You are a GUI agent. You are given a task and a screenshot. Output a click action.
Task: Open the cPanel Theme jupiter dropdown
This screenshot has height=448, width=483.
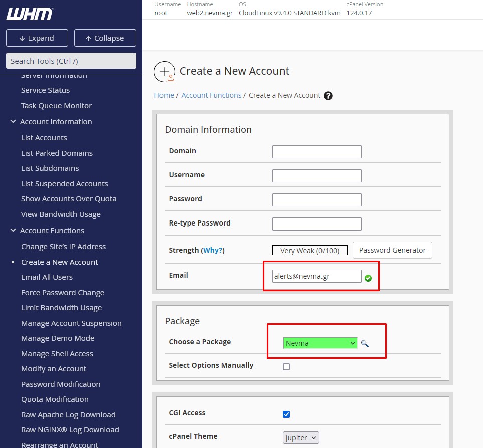click(x=301, y=438)
